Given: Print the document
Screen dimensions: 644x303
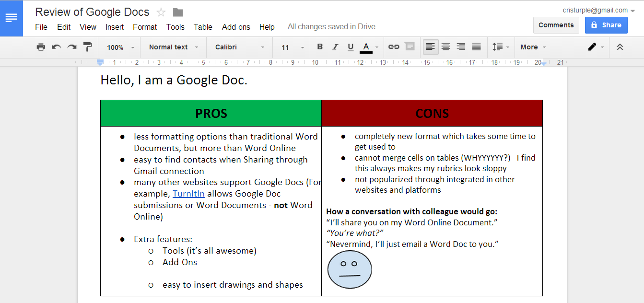Looking at the screenshot, I should (41, 47).
